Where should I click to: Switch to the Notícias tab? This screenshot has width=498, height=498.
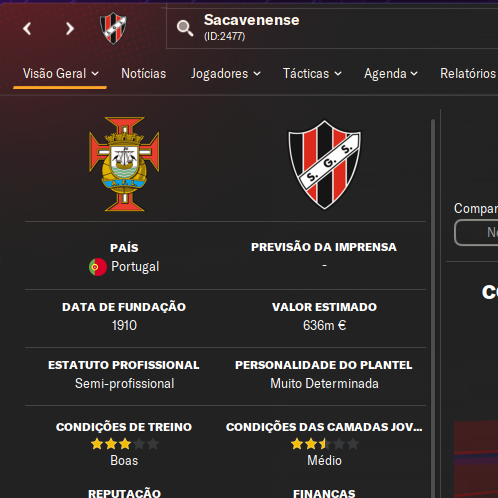(x=144, y=74)
